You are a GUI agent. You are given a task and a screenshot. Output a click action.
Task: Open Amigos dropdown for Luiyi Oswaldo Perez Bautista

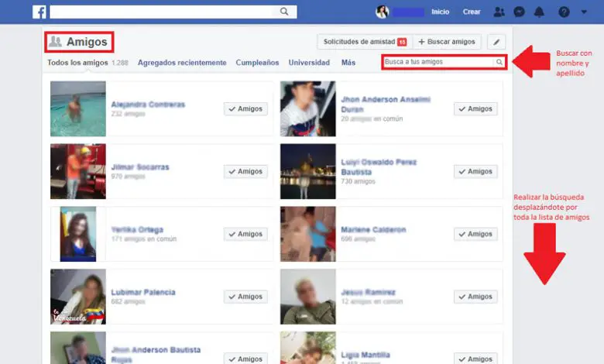pos(475,171)
